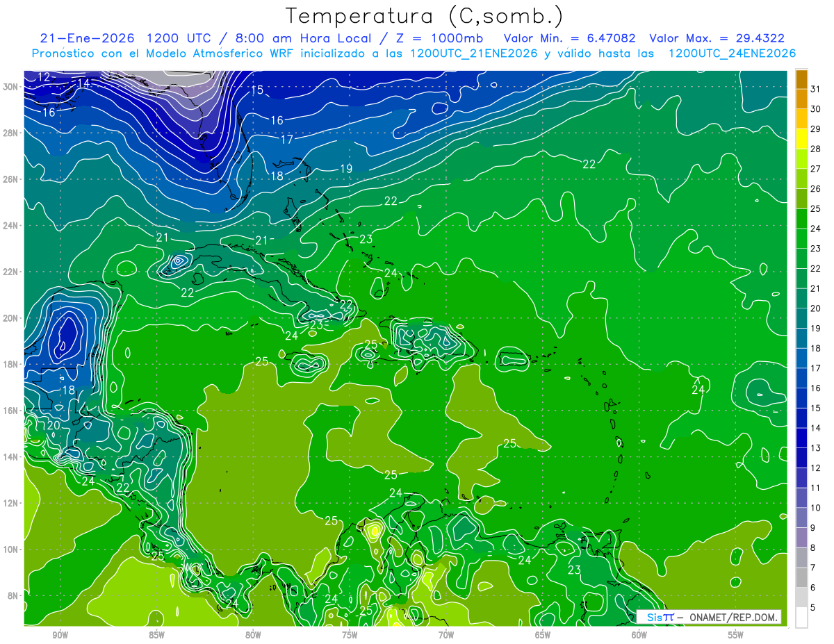Pick the teal colorbar swatch between 19 and 20
This screenshot has width=834, height=644.
pos(801,318)
